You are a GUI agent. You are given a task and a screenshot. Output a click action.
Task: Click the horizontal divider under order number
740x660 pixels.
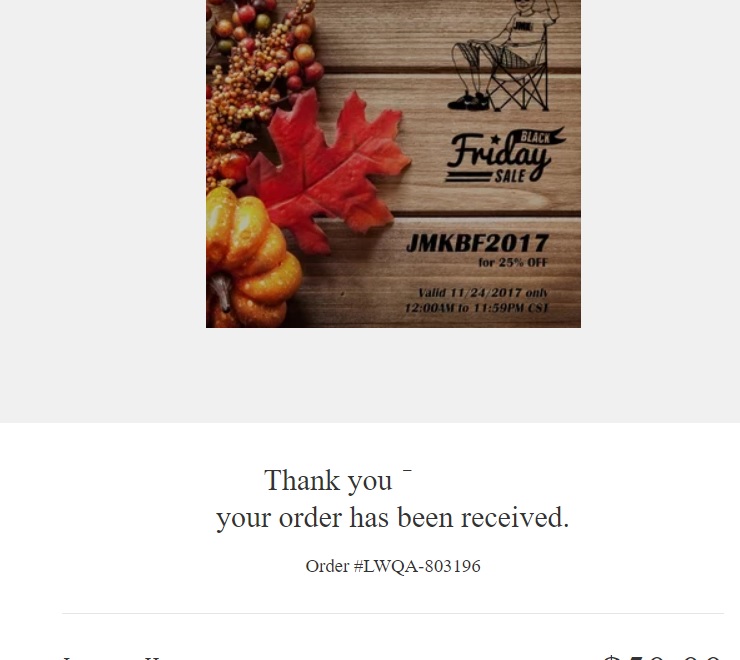point(393,614)
